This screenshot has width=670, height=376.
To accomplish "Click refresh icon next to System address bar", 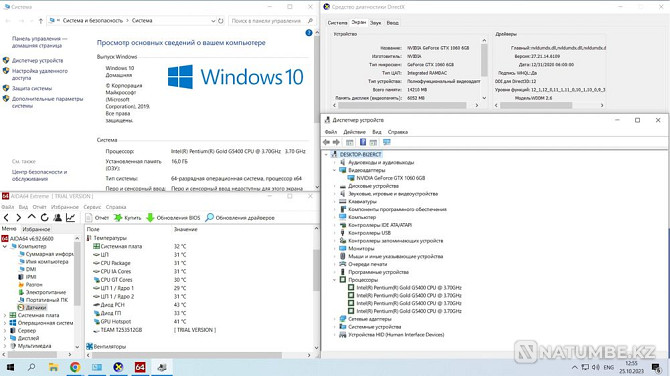I will (220, 21).
